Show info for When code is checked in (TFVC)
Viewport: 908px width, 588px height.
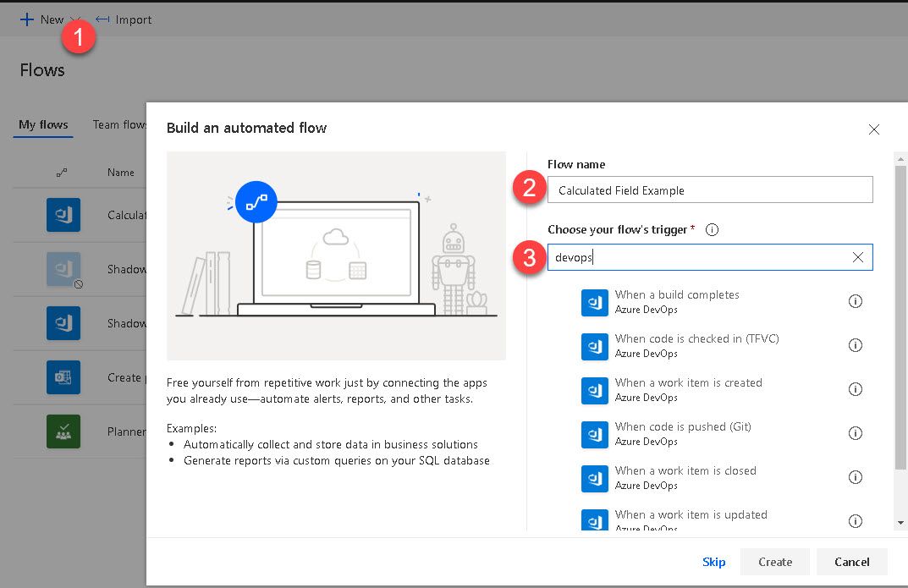(x=856, y=345)
